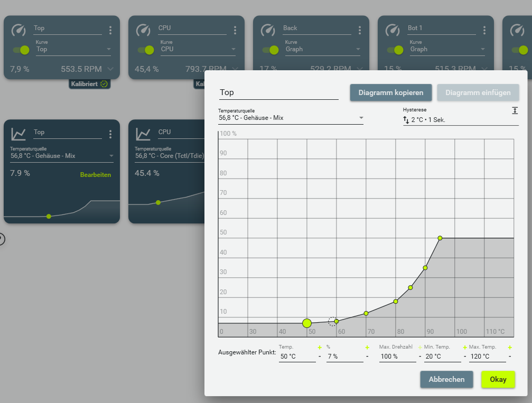Open the Top curve card three-dot menu
Image resolution: width=532 pixels, height=403 pixels.
click(x=110, y=134)
